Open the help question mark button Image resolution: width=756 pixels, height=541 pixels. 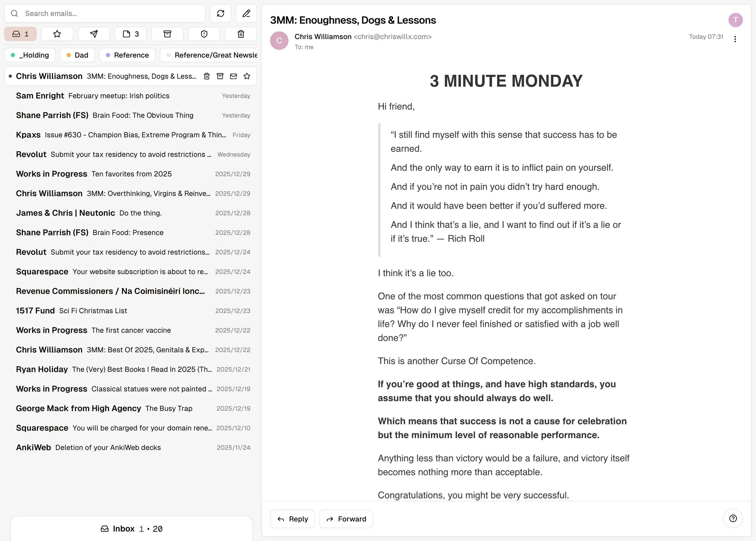pos(733,518)
